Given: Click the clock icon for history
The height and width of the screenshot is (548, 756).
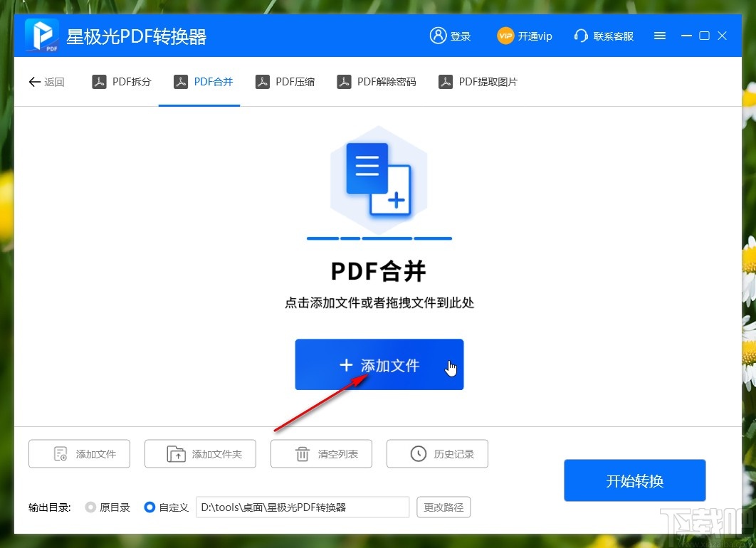Looking at the screenshot, I should (418, 453).
